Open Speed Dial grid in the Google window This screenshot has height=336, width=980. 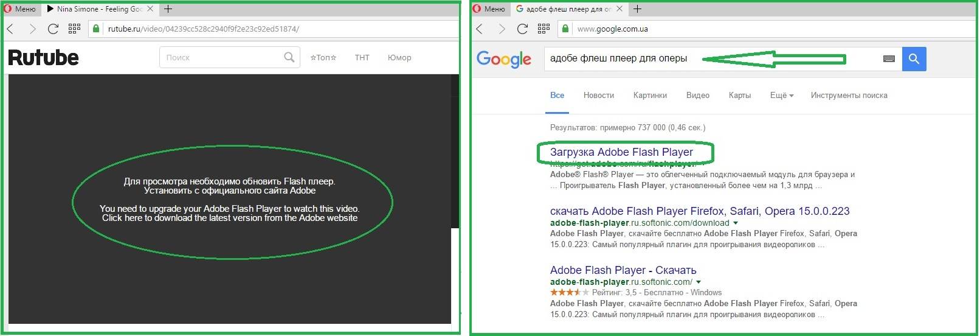pos(543,29)
